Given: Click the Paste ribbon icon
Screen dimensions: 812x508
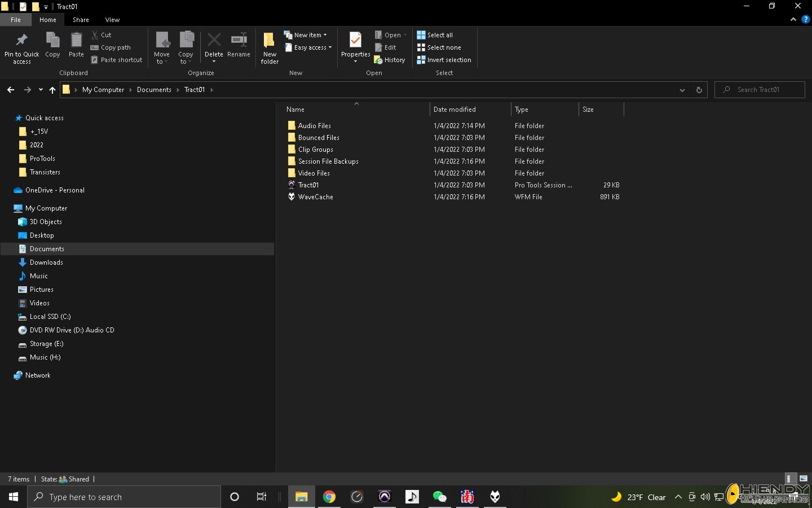Looking at the screenshot, I should [76, 40].
